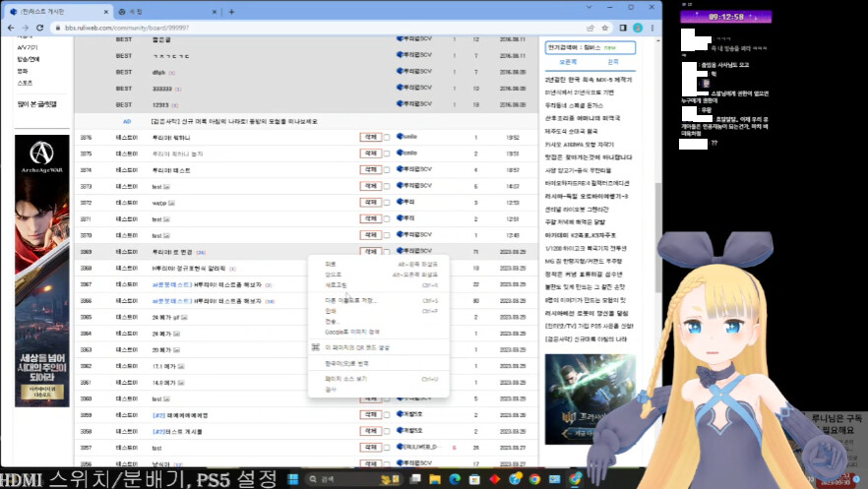Open the Chrome icon left of the photo app
Image resolution: width=868 pixels, height=489 pixels.
pos(534,479)
